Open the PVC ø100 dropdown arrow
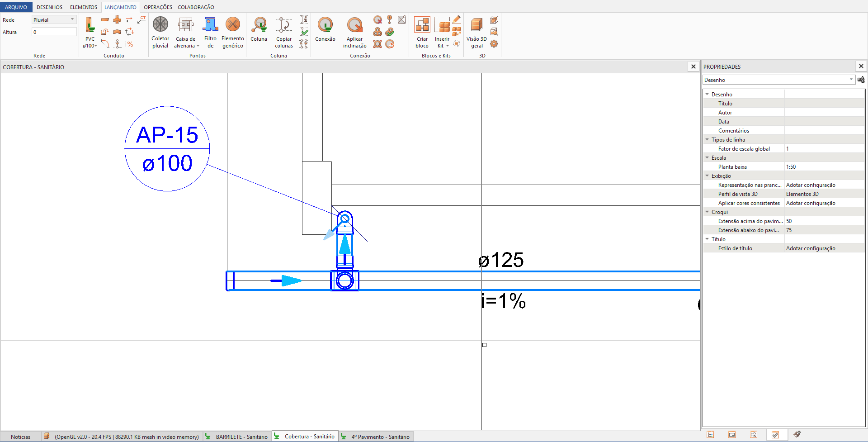The height and width of the screenshot is (442, 868). coord(96,46)
